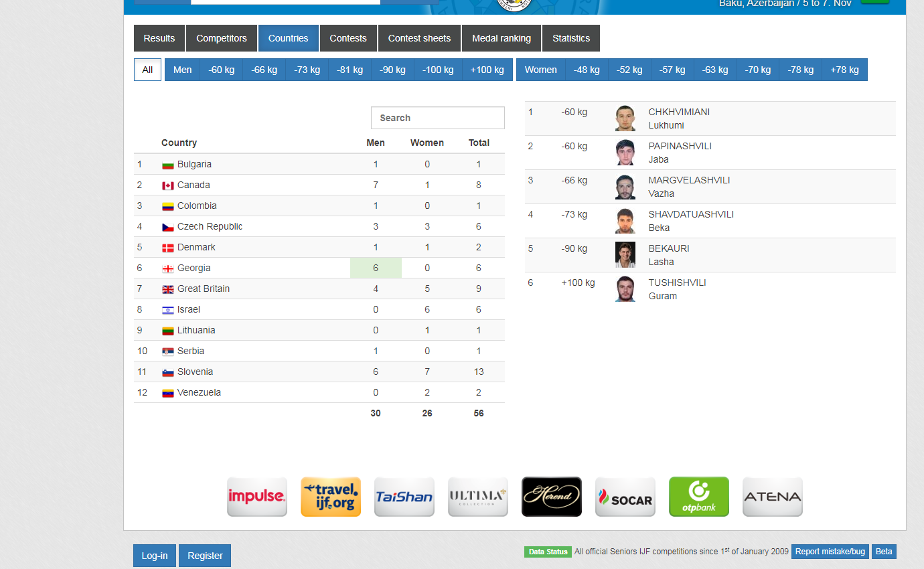
Task: Open Shavdatuashvili Beka's profile photo
Action: (625, 221)
